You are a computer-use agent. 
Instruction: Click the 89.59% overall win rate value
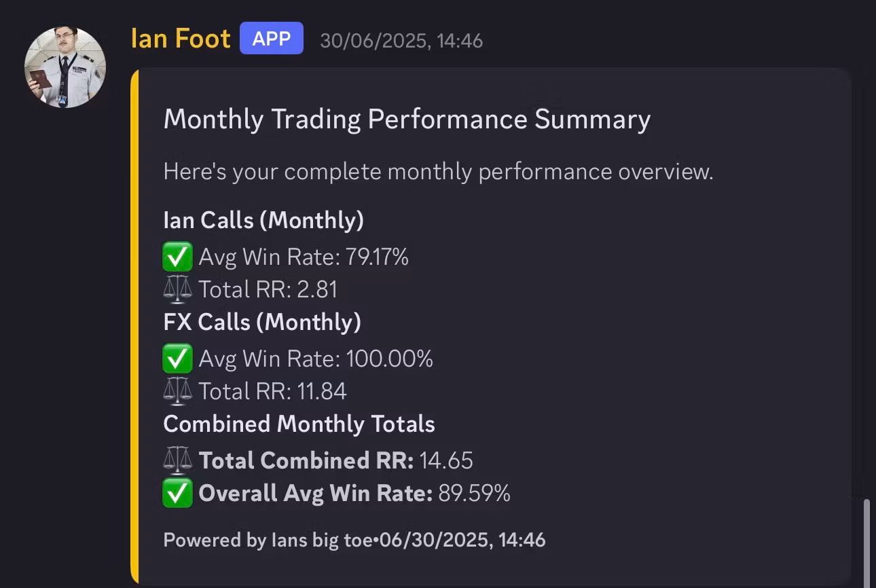click(474, 494)
